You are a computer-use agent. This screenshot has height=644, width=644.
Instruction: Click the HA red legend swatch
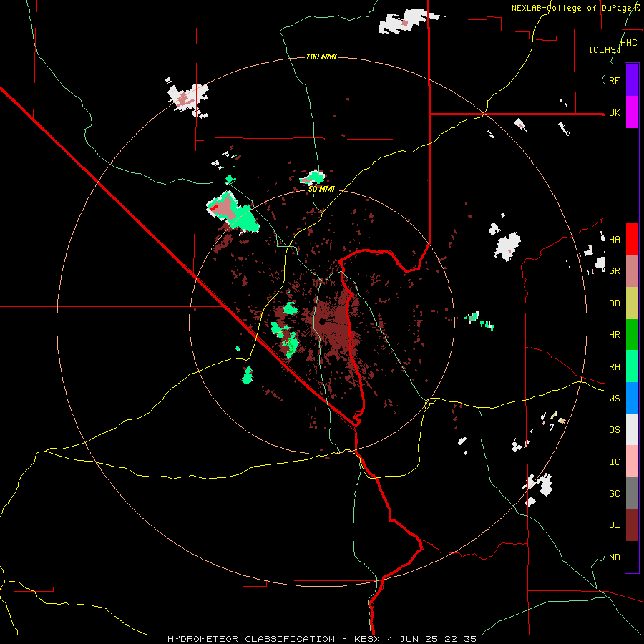tap(632, 239)
